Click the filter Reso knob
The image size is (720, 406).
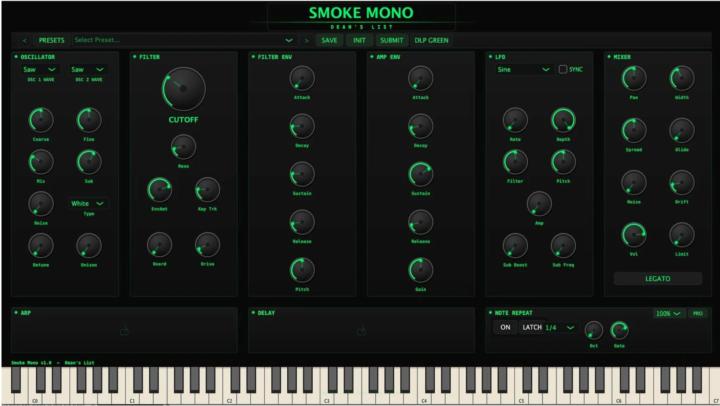coord(184,147)
